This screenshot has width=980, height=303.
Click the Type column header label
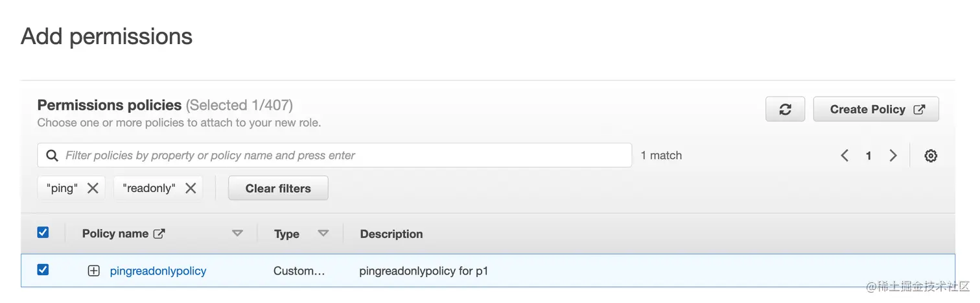point(286,234)
